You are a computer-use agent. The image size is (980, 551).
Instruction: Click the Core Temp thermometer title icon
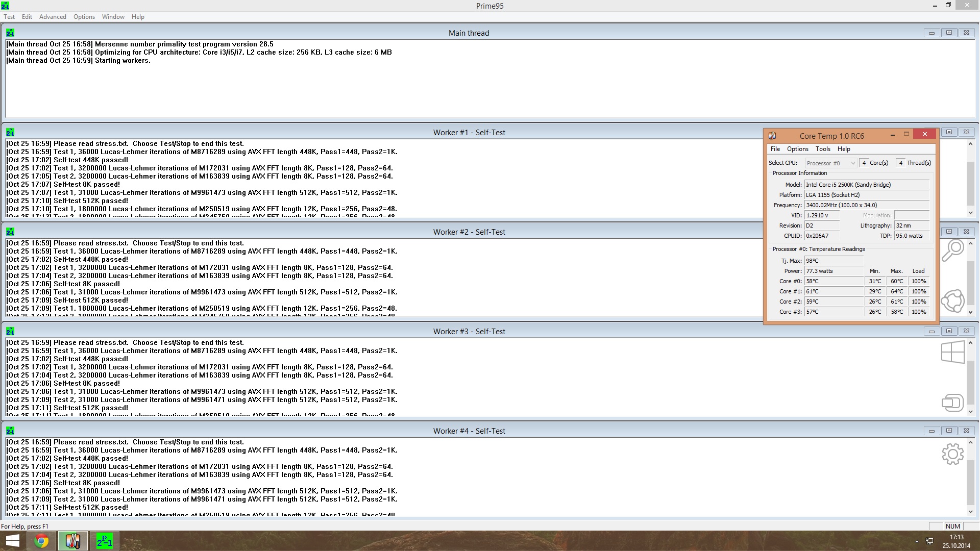[x=772, y=136]
